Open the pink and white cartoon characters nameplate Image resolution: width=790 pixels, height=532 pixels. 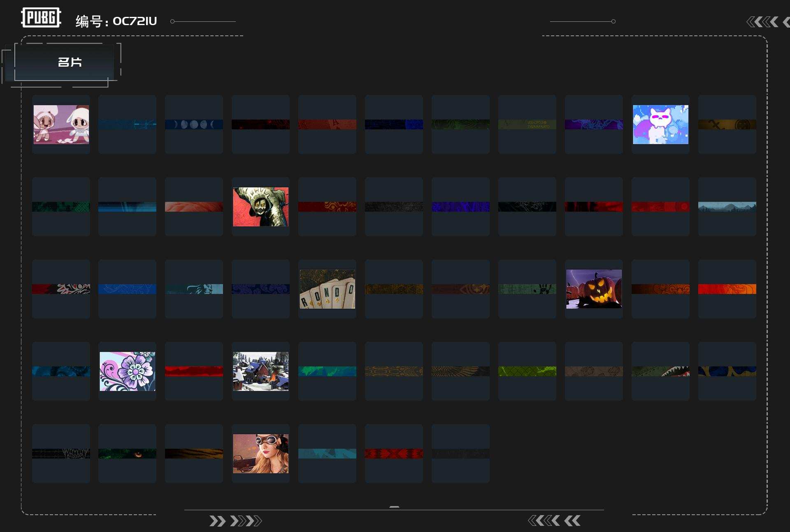tap(61, 124)
